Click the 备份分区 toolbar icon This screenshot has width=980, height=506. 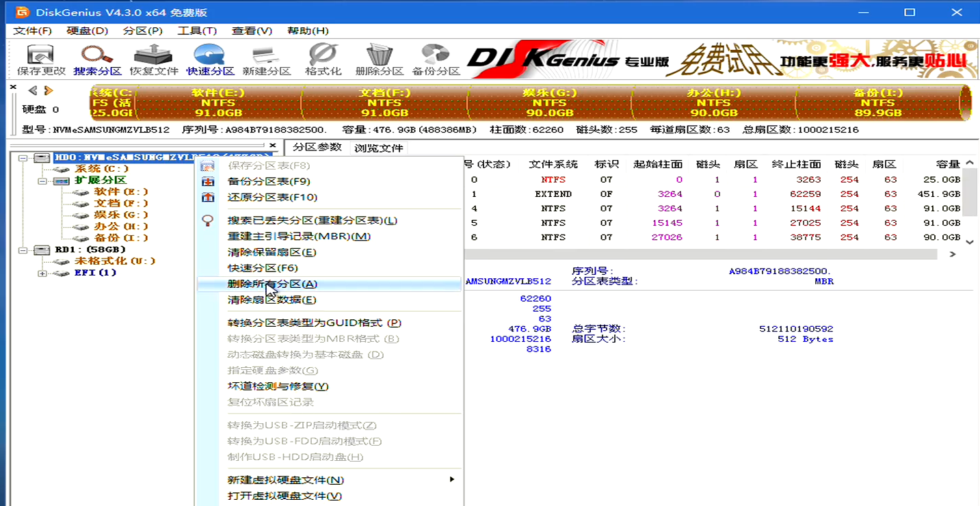pyautogui.click(x=436, y=59)
